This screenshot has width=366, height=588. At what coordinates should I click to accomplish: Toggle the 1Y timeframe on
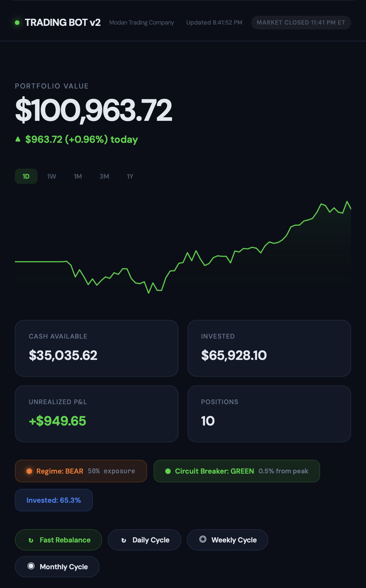(130, 176)
